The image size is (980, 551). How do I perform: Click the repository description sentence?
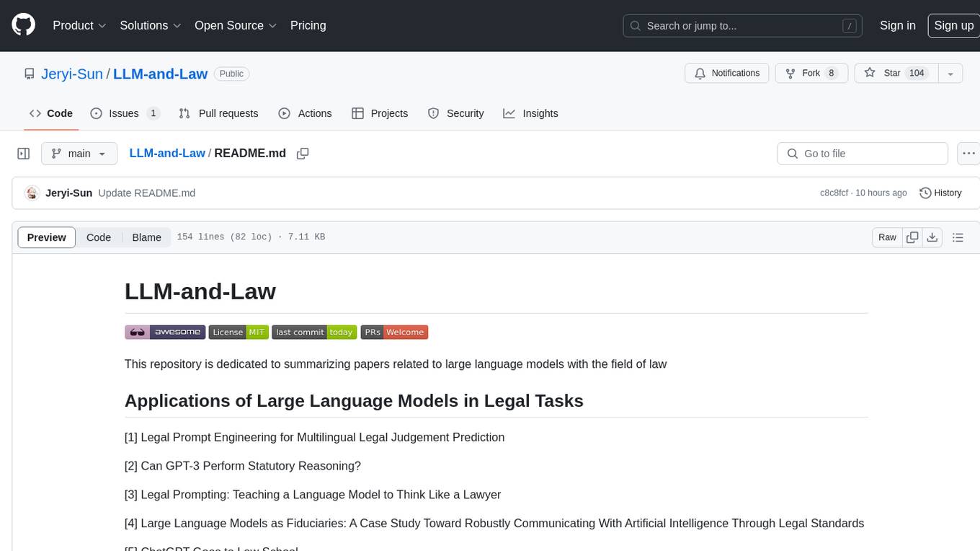[x=396, y=364]
